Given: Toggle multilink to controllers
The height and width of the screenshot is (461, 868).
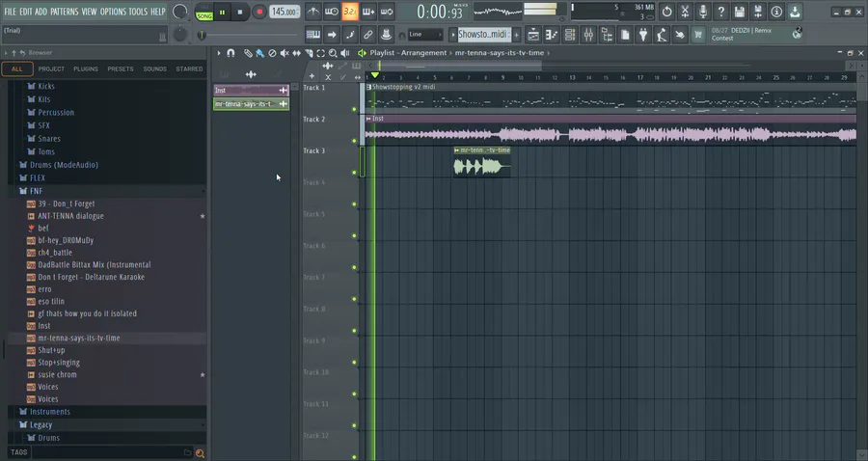Looking at the screenshot, I should click(387, 35).
